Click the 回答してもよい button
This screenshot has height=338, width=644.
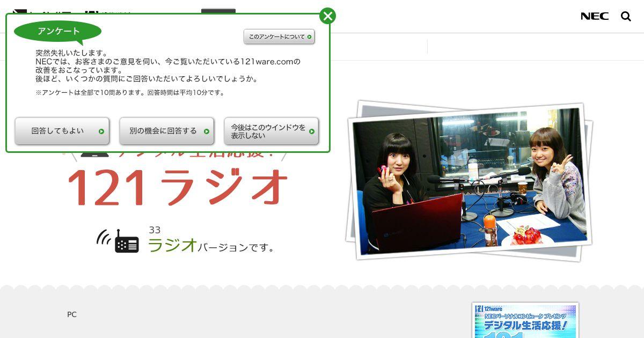click(x=62, y=131)
